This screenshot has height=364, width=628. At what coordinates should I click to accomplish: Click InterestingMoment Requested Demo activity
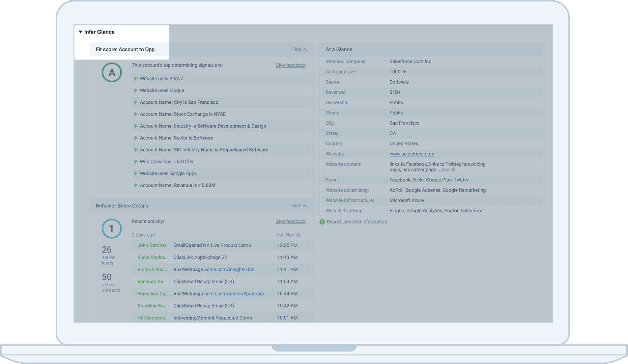[213, 318]
